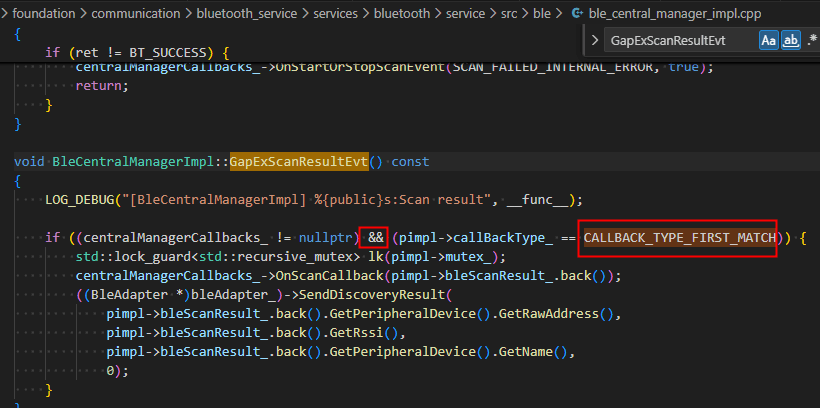Click the void keyword of the function
The height and width of the screenshot is (408, 820).
point(29,162)
